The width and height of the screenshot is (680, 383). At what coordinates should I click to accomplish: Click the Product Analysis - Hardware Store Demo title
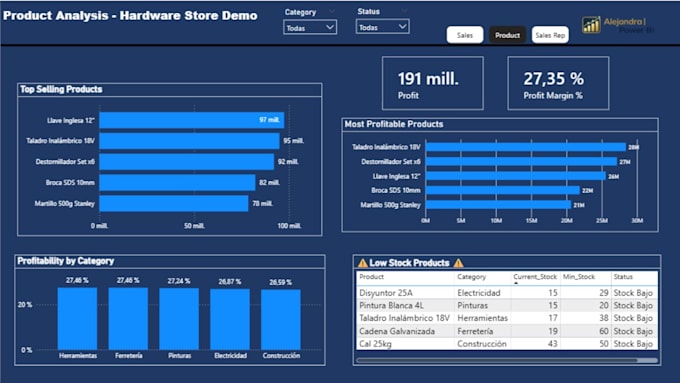tap(130, 16)
